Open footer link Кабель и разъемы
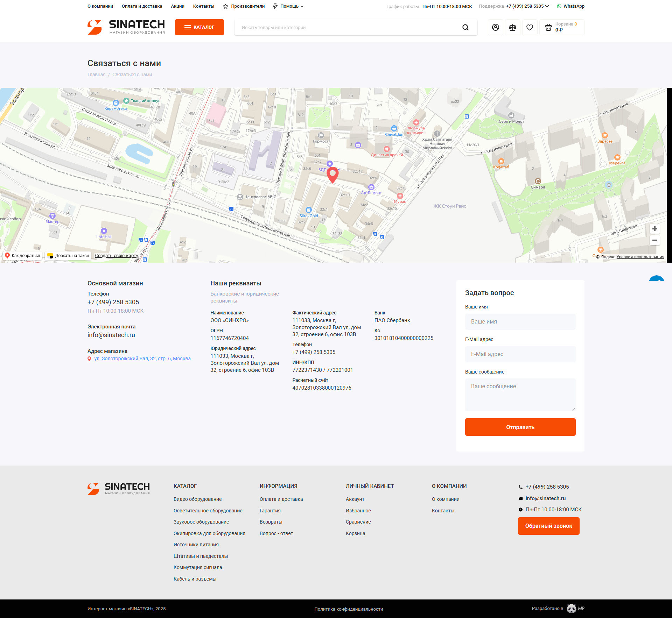The image size is (672, 618). [x=195, y=579]
